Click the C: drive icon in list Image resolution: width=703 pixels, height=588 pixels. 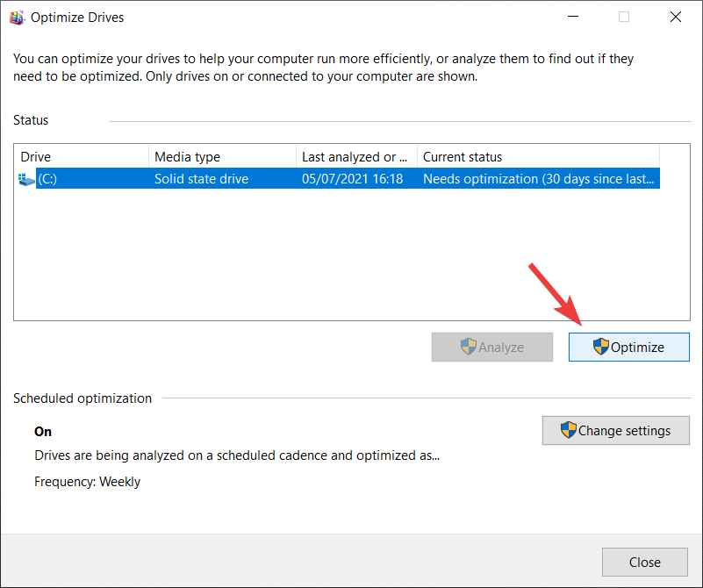click(26, 179)
